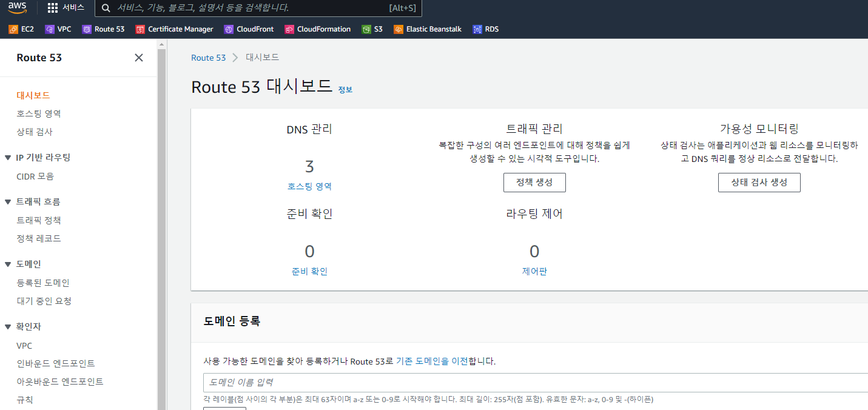Click the CloudFront service icon
This screenshot has height=410, width=868.
[229, 29]
